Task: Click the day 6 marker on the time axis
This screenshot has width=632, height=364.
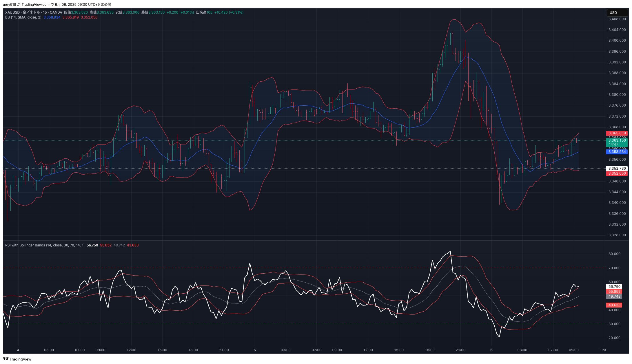Action: (491, 350)
